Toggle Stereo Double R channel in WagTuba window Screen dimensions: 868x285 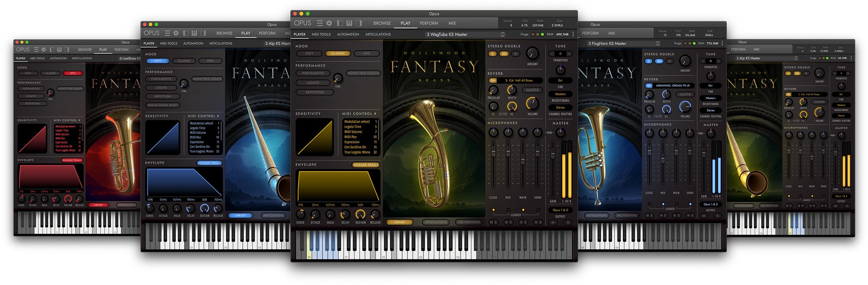515,54
